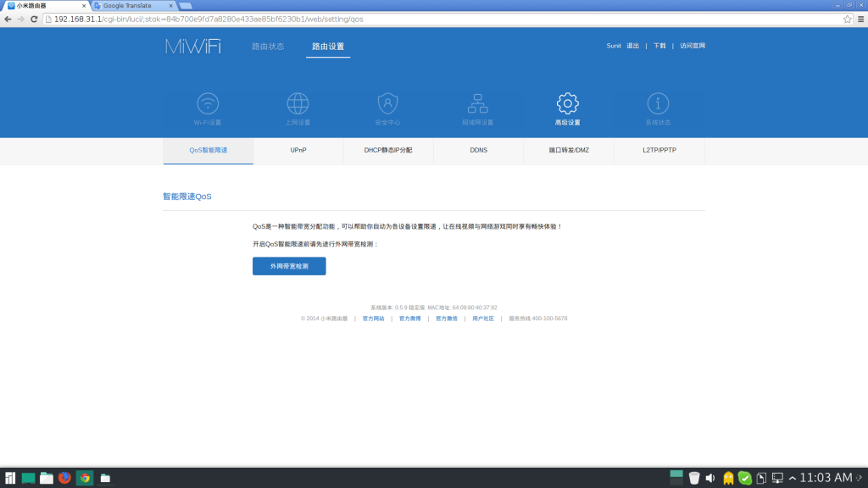Screen dimensions: 868x488
Task: Expand the Chrome hamburger menu
Action: [860, 19]
